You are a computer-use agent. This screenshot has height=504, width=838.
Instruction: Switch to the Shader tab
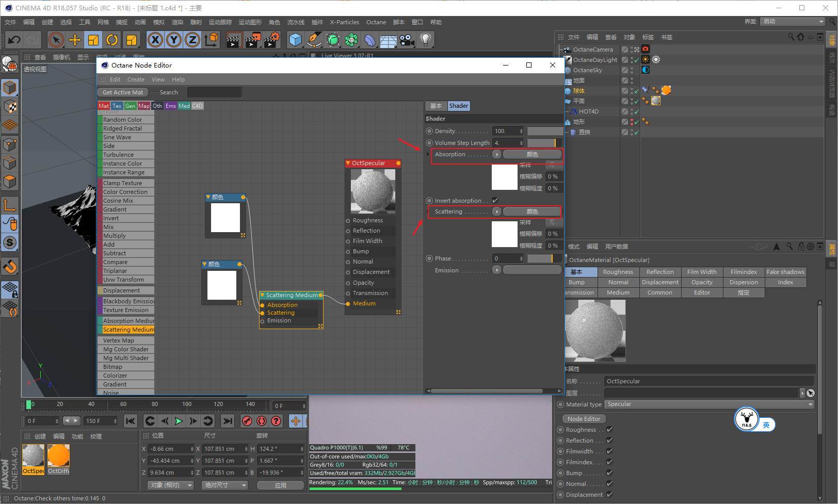[x=458, y=106]
